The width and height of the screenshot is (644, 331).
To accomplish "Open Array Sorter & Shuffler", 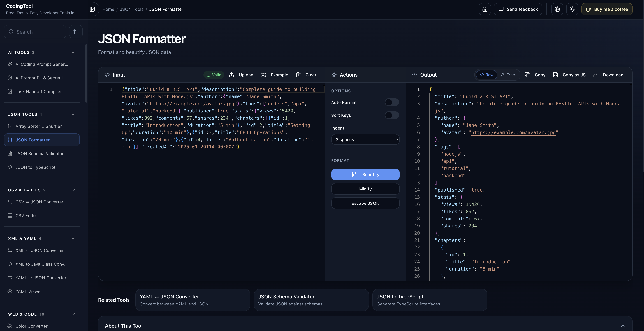I will click(x=42, y=126).
